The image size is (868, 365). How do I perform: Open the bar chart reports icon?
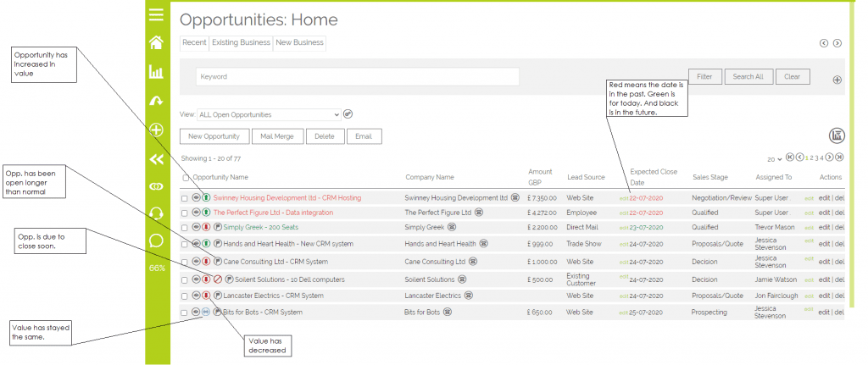pos(156,72)
